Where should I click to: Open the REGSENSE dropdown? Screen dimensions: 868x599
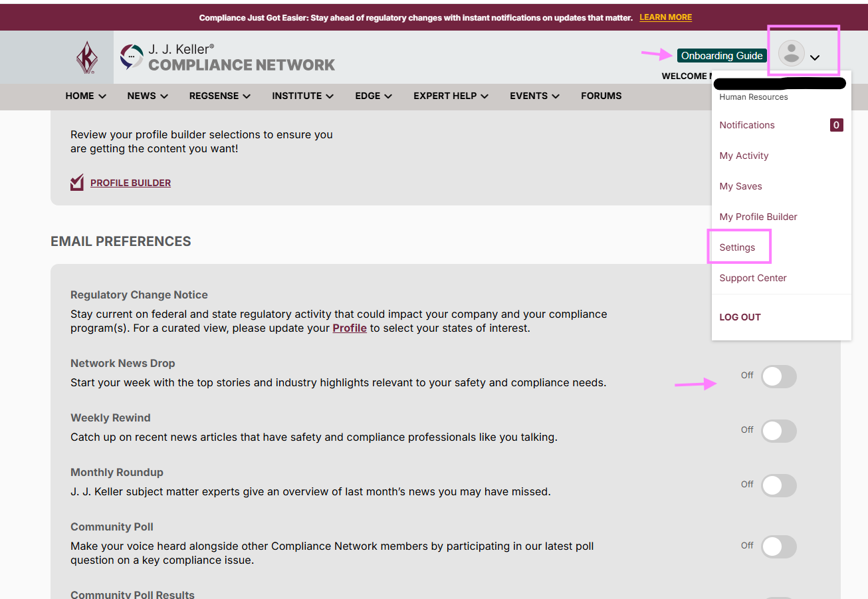point(220,96)
